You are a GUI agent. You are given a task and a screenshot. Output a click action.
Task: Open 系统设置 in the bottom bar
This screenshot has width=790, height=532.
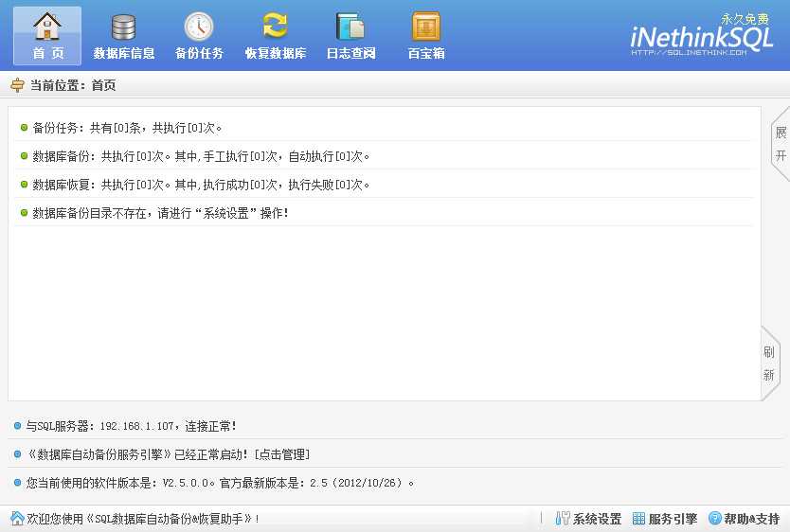[588, 519]
